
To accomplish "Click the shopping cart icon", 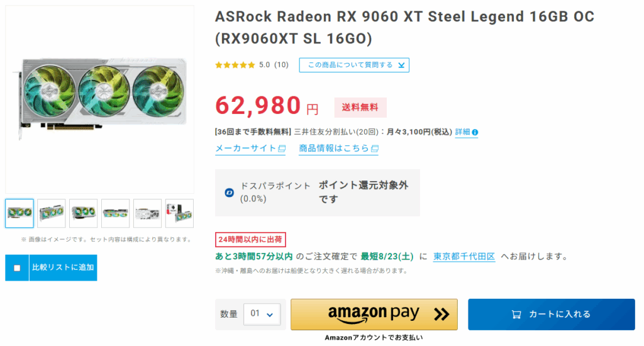I will click(516, 315).
